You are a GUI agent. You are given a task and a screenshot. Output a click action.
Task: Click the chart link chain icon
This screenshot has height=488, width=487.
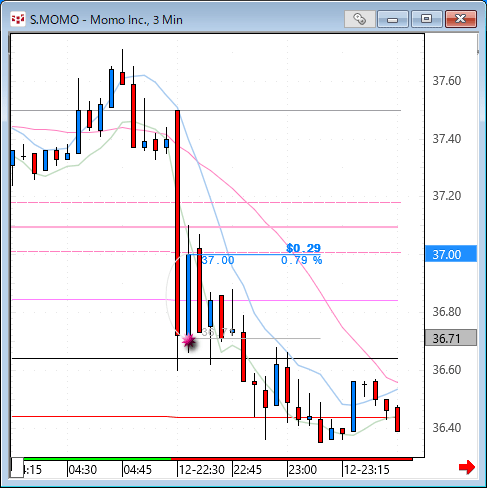point(360,19)
